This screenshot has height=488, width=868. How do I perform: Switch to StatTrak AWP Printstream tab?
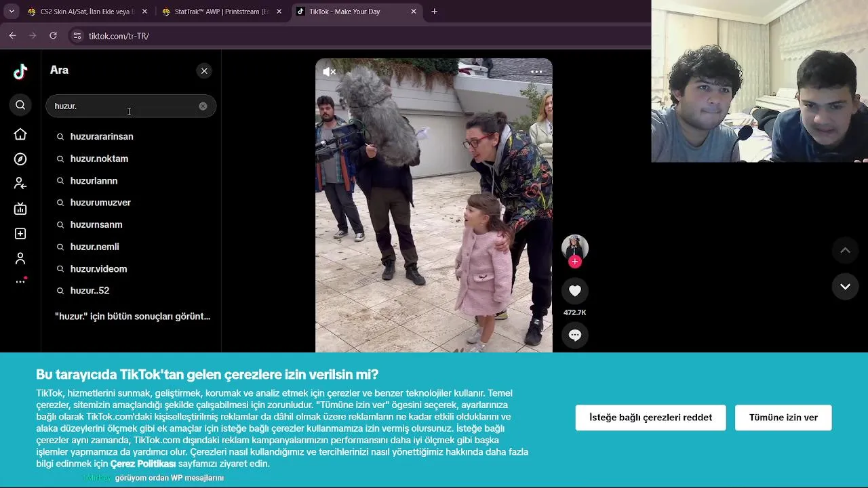tap(221, 12)
